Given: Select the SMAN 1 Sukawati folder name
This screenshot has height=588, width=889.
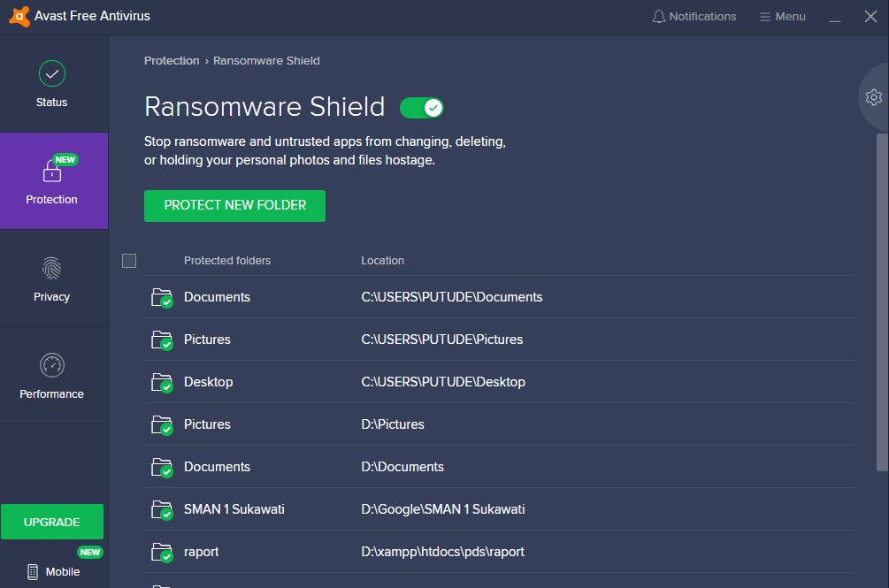Looking at the screenshot, I should coord(234,509).
